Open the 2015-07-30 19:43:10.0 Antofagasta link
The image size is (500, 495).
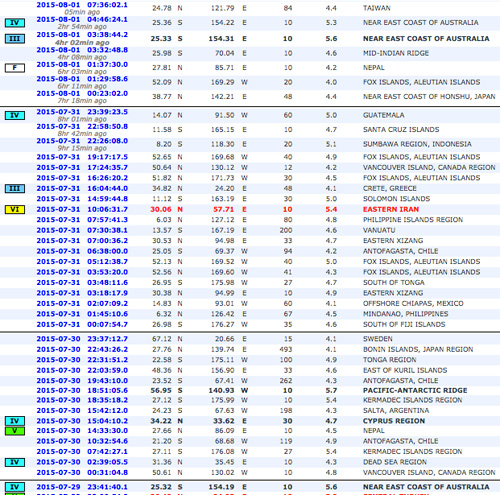click(x=82, y=381)
